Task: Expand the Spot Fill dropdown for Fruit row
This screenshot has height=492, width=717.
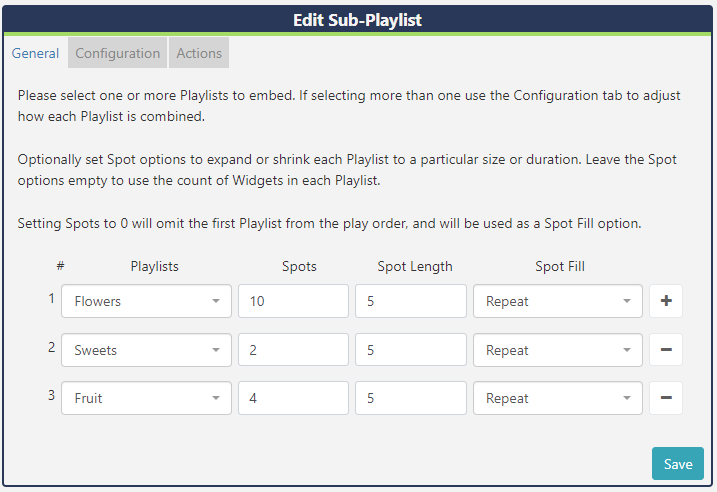Action: pyautogui.click(x=558, y=398)
